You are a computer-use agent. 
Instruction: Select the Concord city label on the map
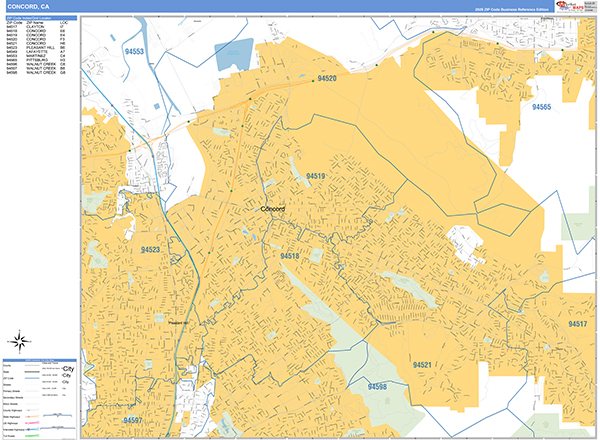273,209
